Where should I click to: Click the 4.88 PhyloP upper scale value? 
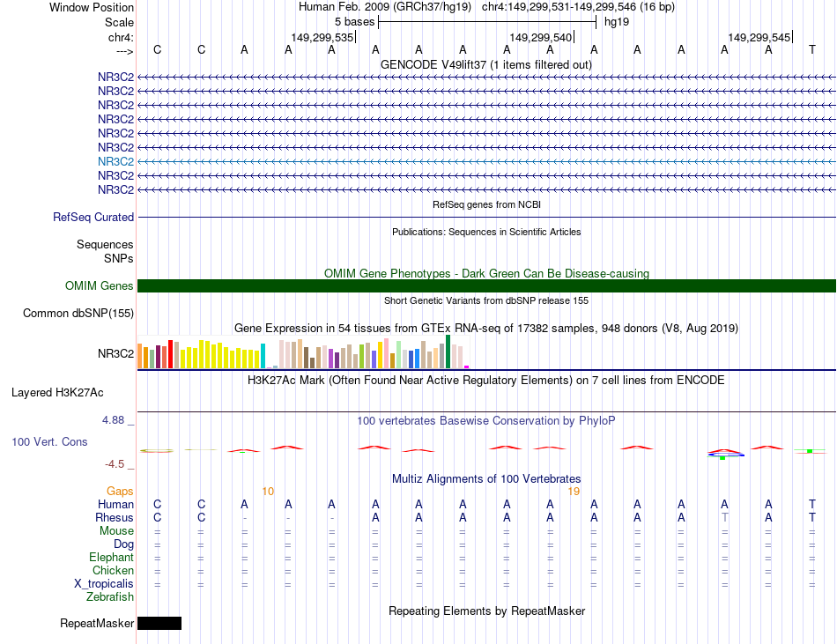[113, 420]
